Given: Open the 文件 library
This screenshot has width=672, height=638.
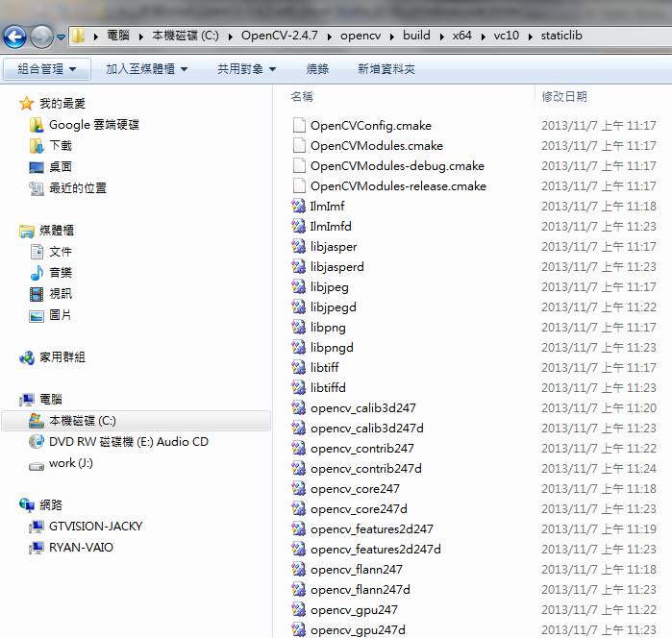Looking at the screenshot, I should click(60, 252).
